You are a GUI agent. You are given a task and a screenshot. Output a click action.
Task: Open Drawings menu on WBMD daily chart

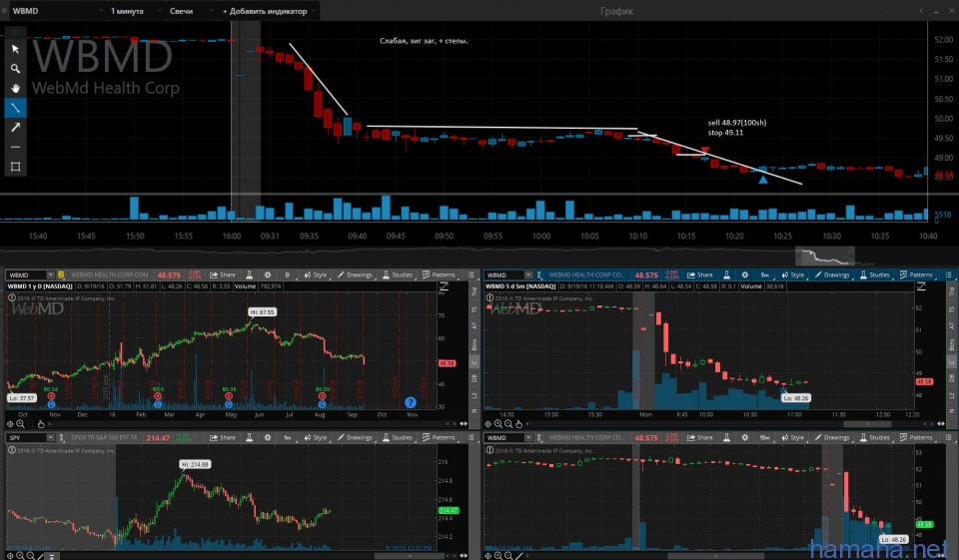pyautogui.click(x=355, y=276)
